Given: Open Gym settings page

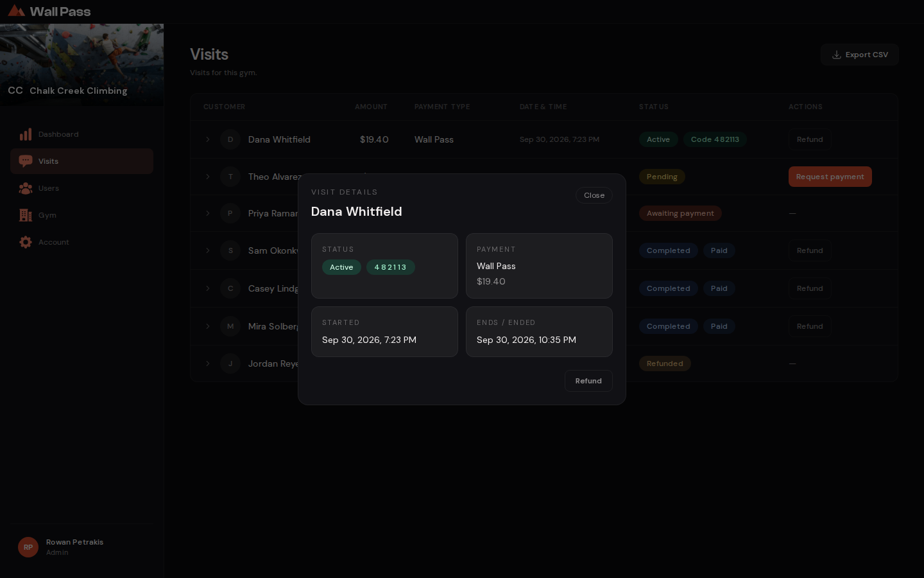Looking at the screenshot, I should 81,215.
